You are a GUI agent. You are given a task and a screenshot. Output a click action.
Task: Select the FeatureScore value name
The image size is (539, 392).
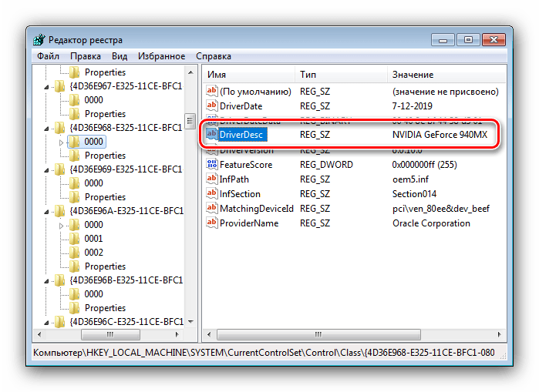coord(246,165)
